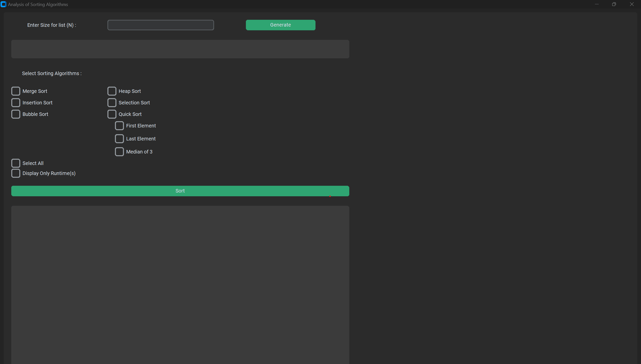Enable the Quick Sort checkbox
The width and height of the screenshot is (641, 364).
coord(112,114)
